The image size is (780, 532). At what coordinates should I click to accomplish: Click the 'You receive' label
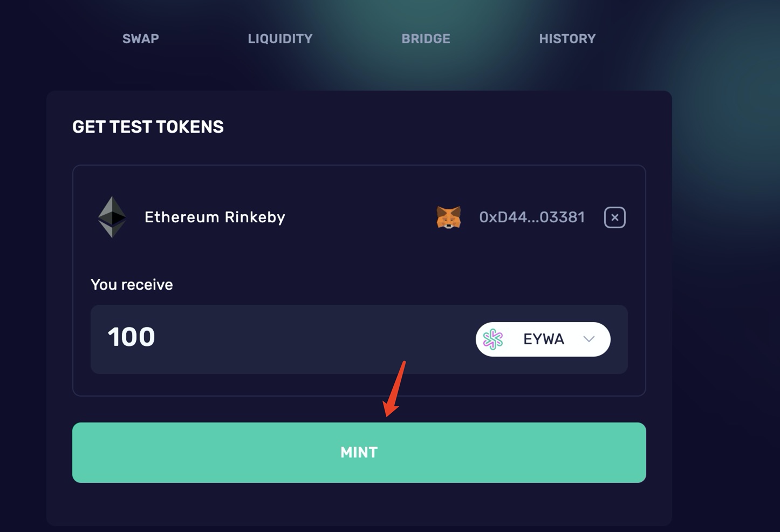click(132, 285)
